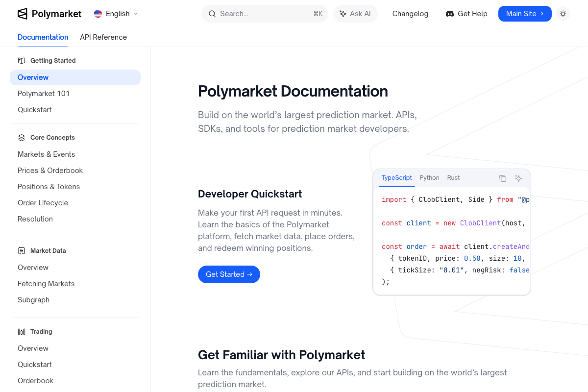The width and height of the screenshot is (588, 392).
Task: Open Overview under Market Data
Action: pyautogui.click(x=75, y=268)
